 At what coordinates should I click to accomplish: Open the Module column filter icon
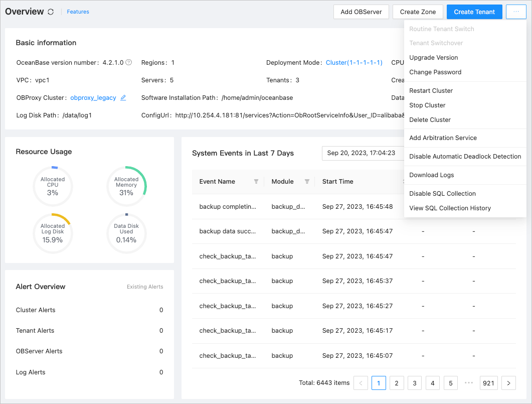(x=307, y=182)
